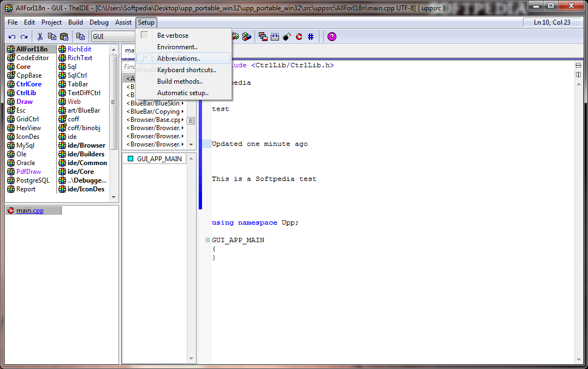Expand the BlueBar/Copying entry arrow

(183, 112)
